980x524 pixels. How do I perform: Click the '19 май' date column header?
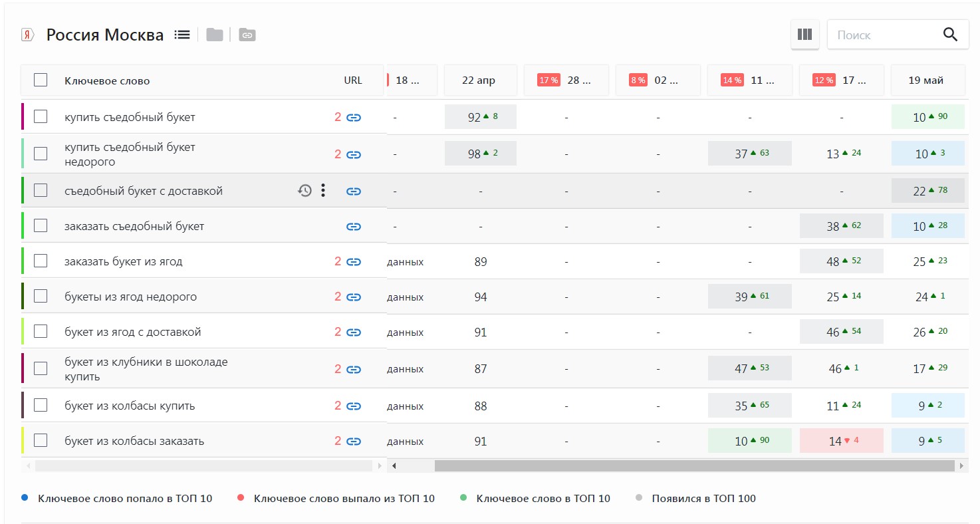[927, 80]
